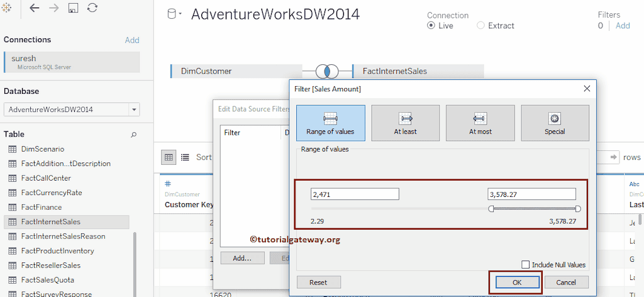Click the Abc type icon in last column

coord(635,184)
